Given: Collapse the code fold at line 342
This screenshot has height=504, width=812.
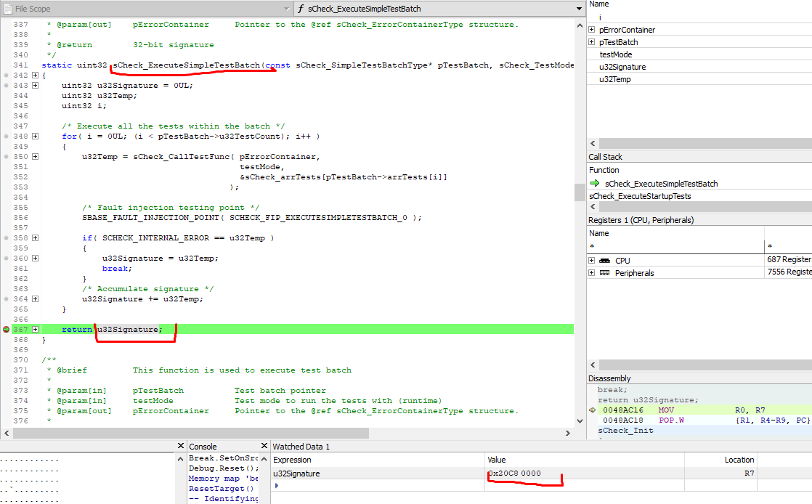Looking at the screenshot, I should [x=35, y=75].
